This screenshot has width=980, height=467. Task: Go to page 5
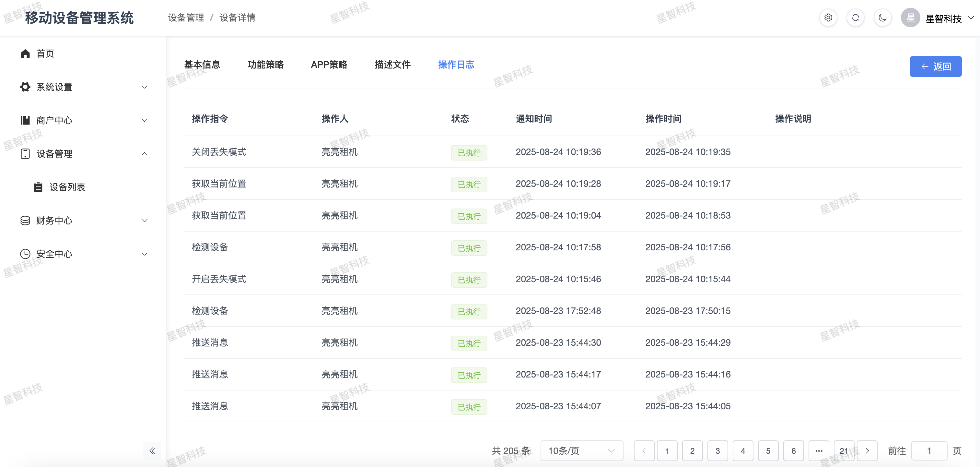pos(768,451)
